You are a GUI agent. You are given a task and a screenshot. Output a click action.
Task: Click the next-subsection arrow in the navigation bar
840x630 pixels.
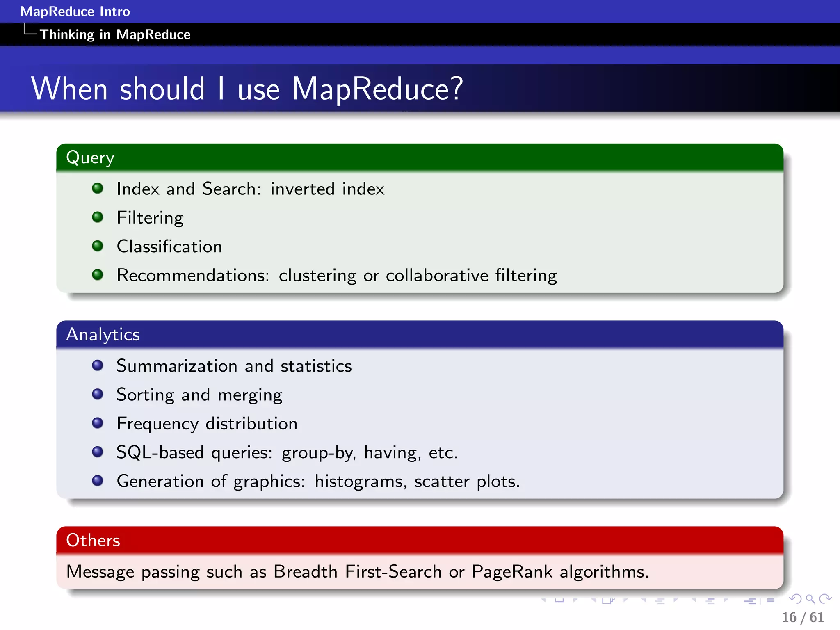pos(676,600)
